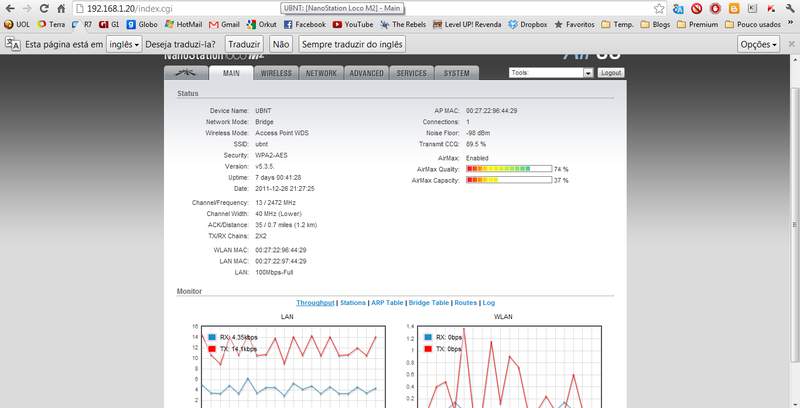Screen dimensions: 800x408
Task: Open the Gmail bookmark
Action: point(224,24)
